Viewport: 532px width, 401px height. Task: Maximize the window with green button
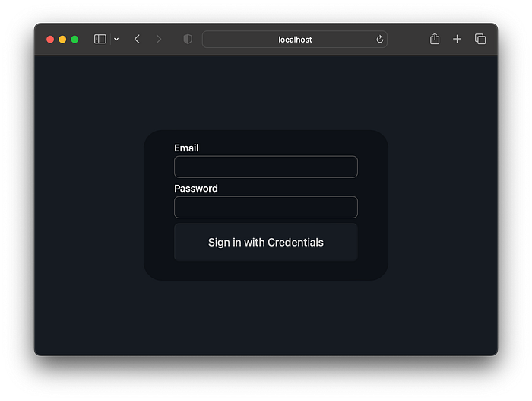pos(74,40)
